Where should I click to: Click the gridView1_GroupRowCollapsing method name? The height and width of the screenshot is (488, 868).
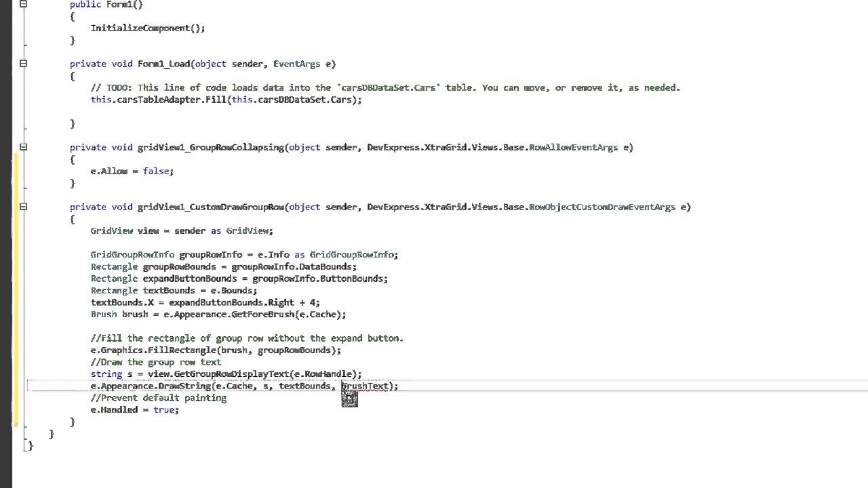tap(210, 147)
